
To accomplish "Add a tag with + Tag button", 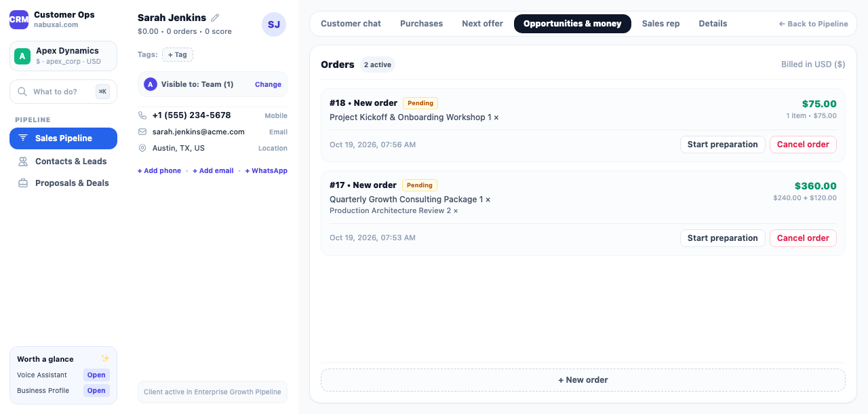I will click(178, 55).
